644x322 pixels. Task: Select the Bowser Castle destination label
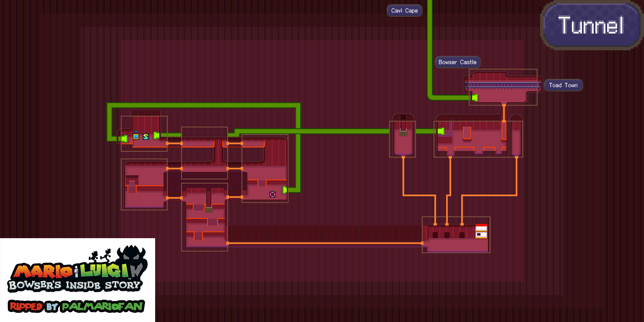(x=457, y=62)
